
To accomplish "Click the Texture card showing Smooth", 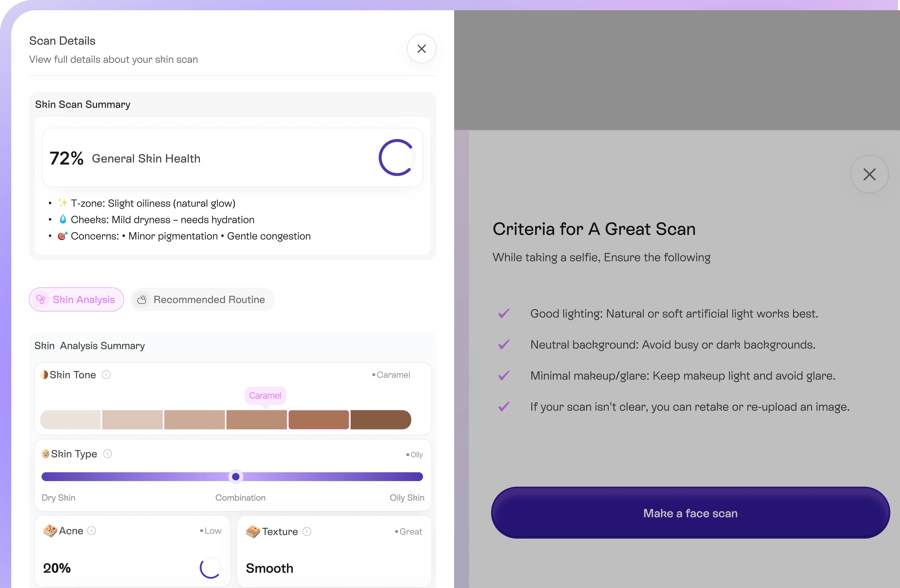I will 334,551.
